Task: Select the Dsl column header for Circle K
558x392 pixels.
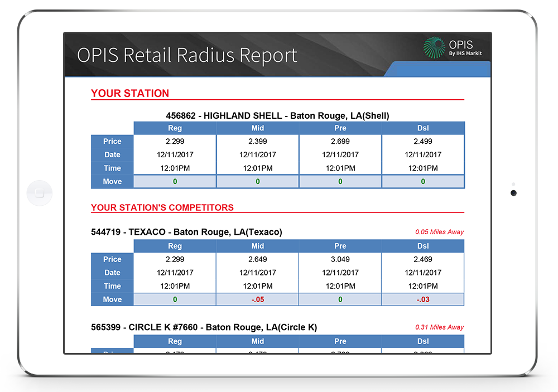Action: click(x=423, y=341)
